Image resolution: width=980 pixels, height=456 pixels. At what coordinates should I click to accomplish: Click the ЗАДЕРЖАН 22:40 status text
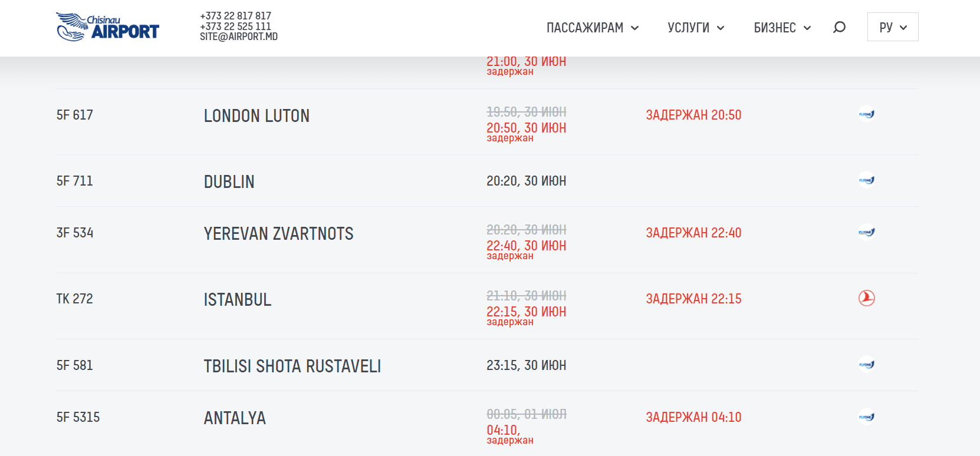[693, 233]
